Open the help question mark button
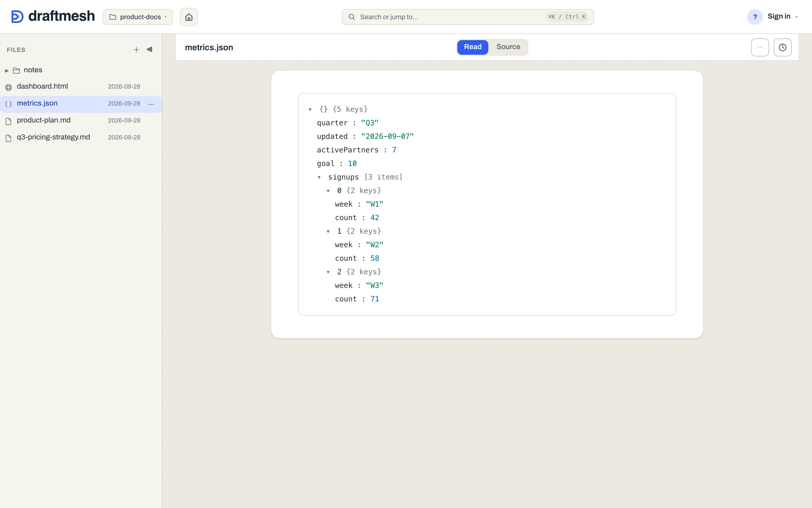 [755, 17]
